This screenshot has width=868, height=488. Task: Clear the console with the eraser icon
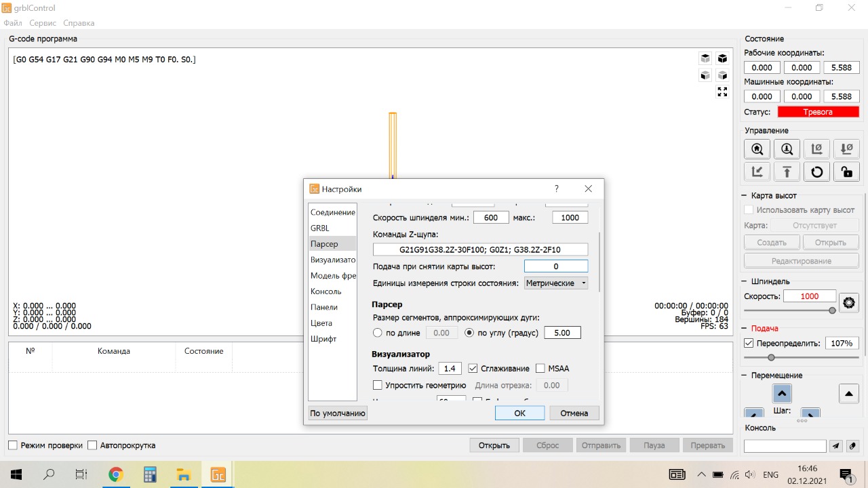tap(853, 446)
